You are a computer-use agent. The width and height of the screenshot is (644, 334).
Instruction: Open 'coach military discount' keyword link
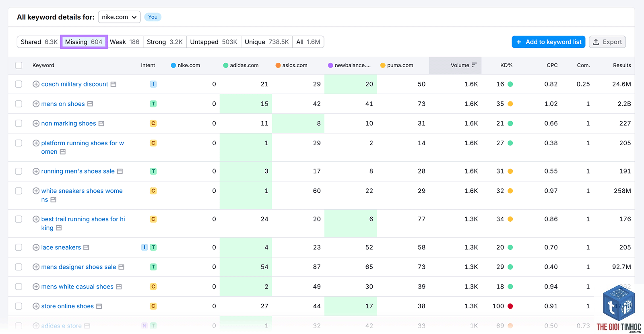point(75,84)
